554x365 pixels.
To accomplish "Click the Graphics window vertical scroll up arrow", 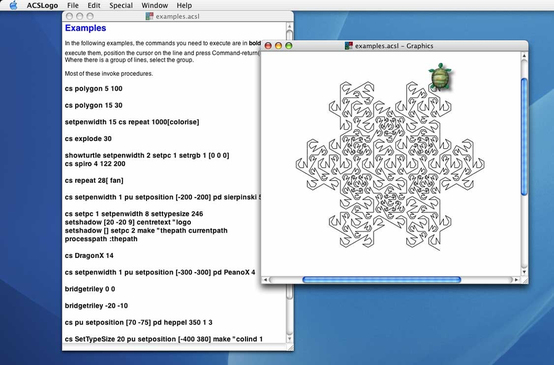I will pyautogui.click(x=524, y=56).
